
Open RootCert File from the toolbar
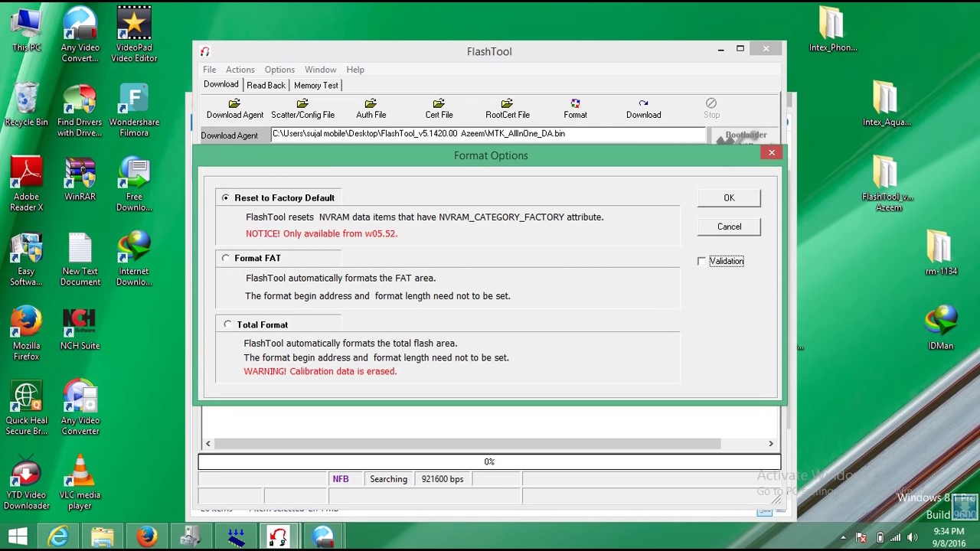(507, 109)
